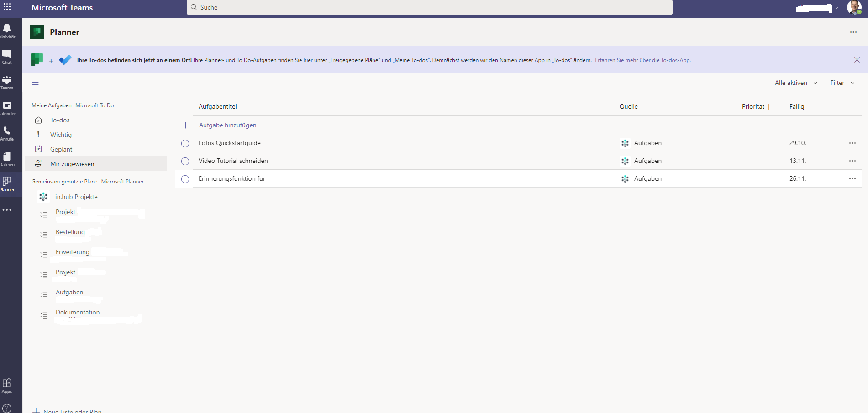Select the Planner icon in sidebar
This screenshot has width=868, height=413.
[7, 184]
